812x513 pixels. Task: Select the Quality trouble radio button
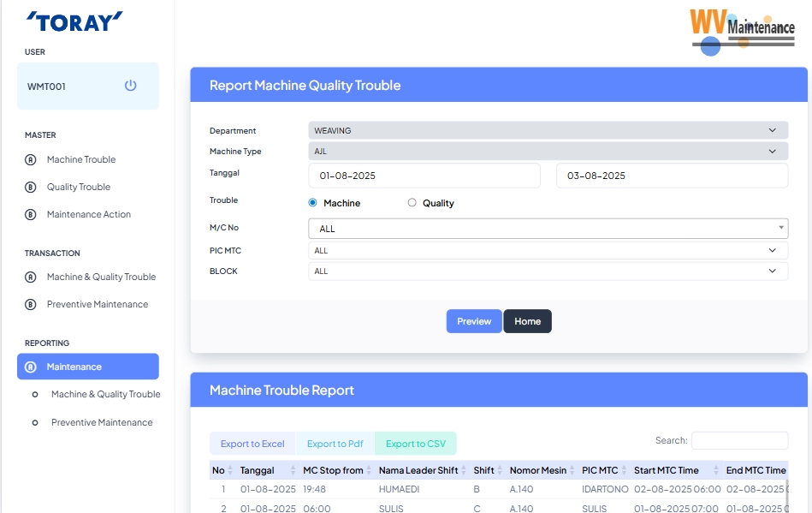[x=412, y=203]
